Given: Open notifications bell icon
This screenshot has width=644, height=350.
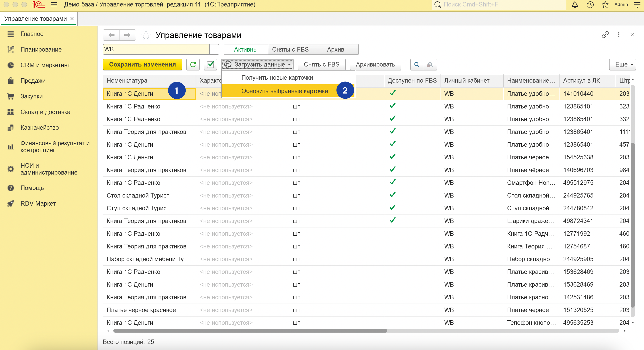Looking at the screenshot, I should pyautogui.click(x=575, y=4).
